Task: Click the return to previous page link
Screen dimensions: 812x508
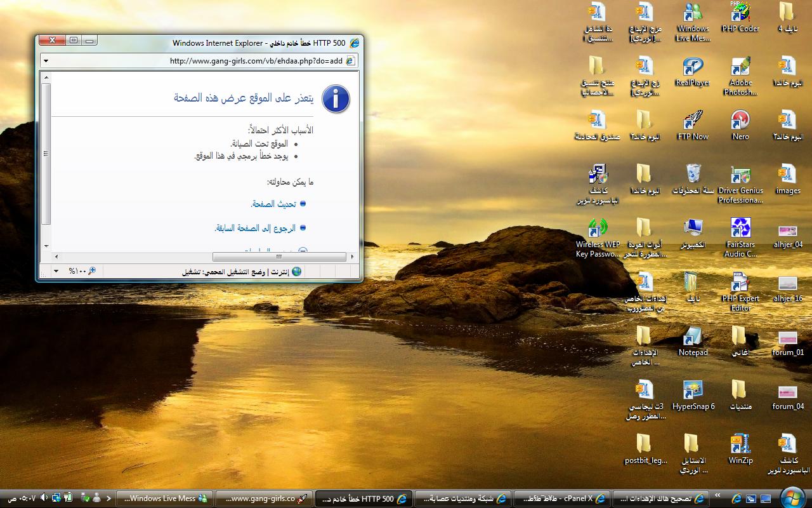Action: [256, 228]
